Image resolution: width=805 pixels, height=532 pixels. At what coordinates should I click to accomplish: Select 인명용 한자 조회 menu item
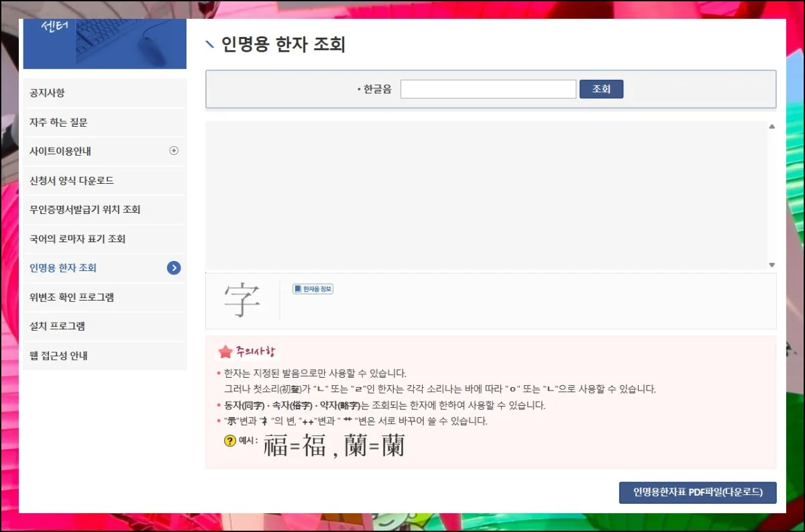pyautogui.click(x=63, y=268)
